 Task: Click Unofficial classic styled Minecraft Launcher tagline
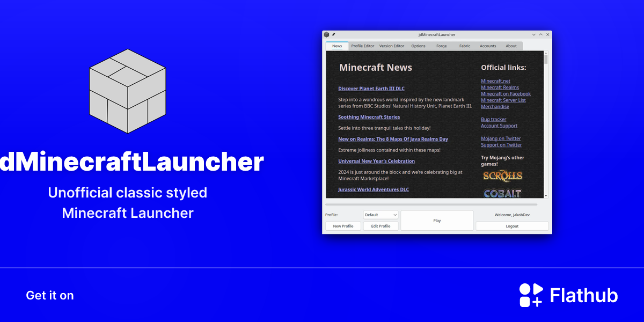tap(128, 203)
